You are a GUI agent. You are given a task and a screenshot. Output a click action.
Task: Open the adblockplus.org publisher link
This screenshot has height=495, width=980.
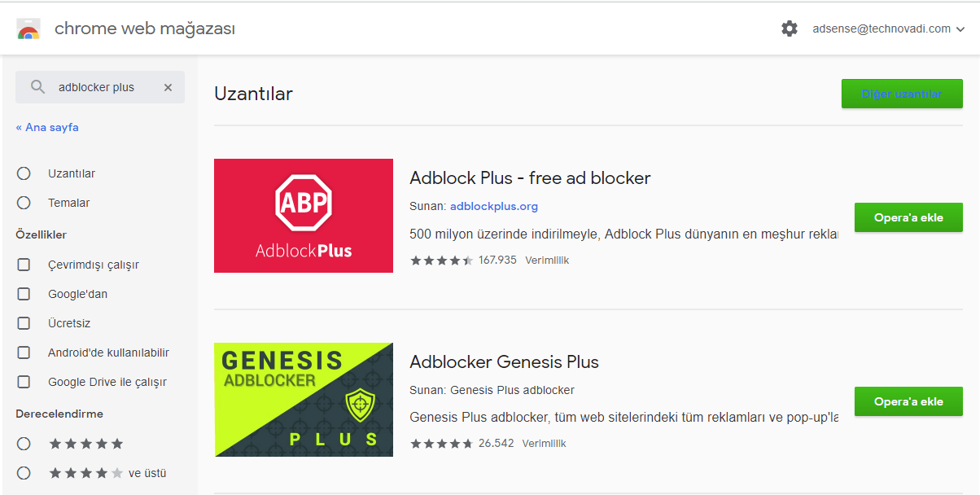pyautogui.click(x=494, y=206)
